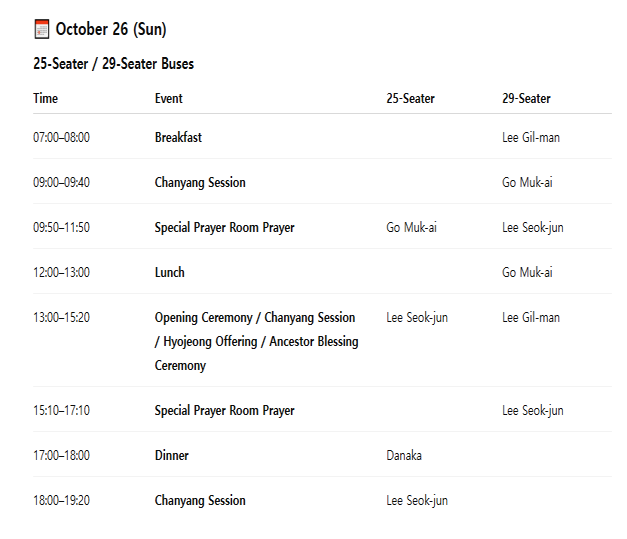The height and width of the screenshot is (539, 627).
Task: Select Lee Seok-jun in the 13:00–15:20 row
Action: point(416,317)
